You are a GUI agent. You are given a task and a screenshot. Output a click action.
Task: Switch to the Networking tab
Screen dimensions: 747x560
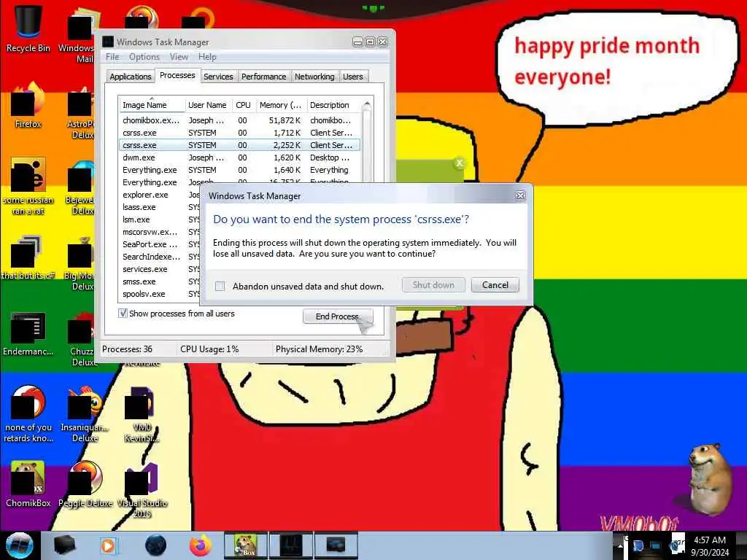point(314,77)
